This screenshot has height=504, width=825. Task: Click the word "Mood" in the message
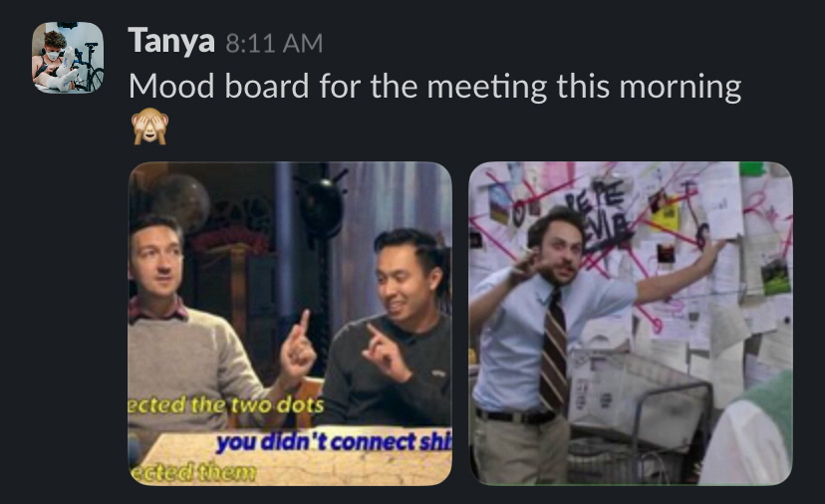171,86
